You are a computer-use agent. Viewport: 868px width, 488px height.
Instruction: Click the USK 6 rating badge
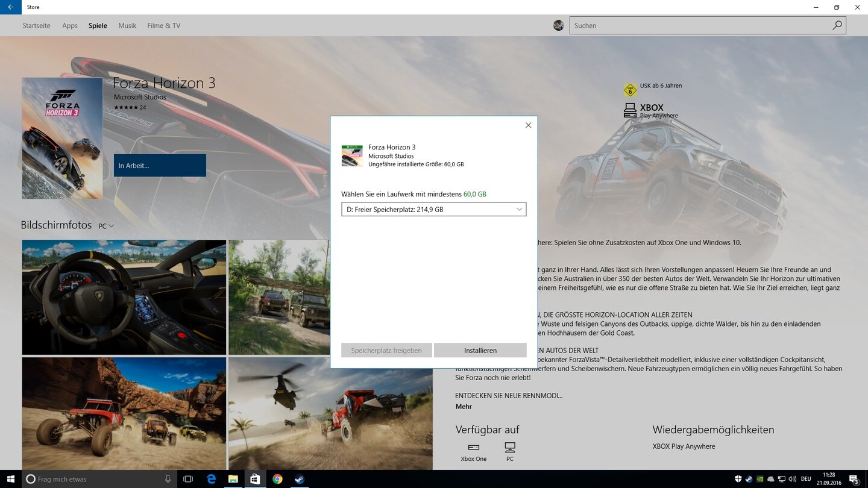tap(631, 90)
